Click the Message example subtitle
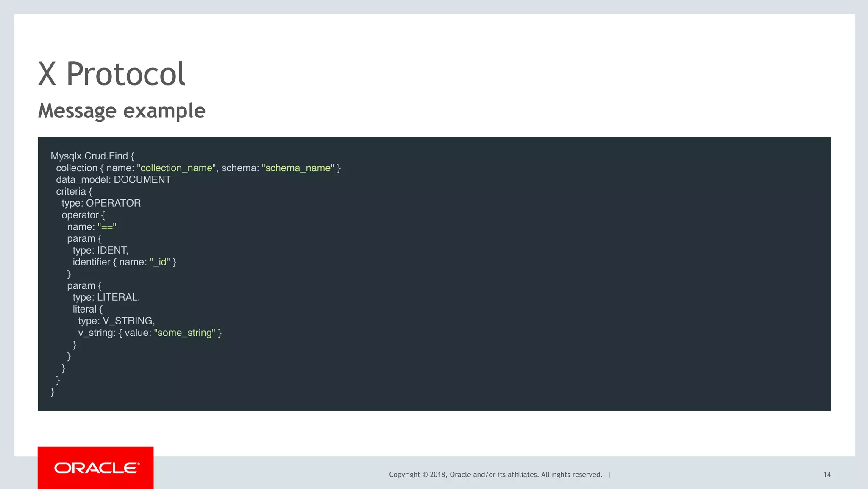 click(x=122, y=111)
